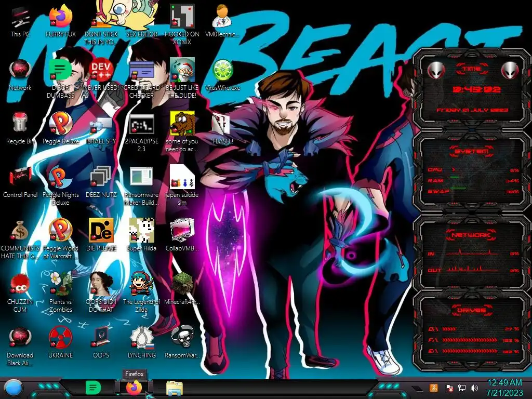Image resolution: width=532 pixels, height=399 pixels.
Task: Click the gadget's Friday 21 July 2023 date
Action: tap(472, 110)
